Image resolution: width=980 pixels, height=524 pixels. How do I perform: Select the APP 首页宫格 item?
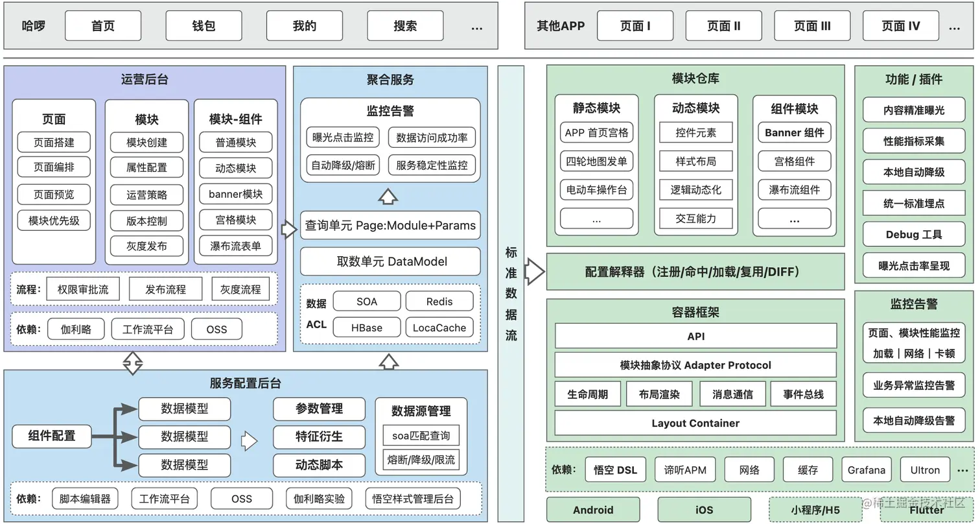596,132
